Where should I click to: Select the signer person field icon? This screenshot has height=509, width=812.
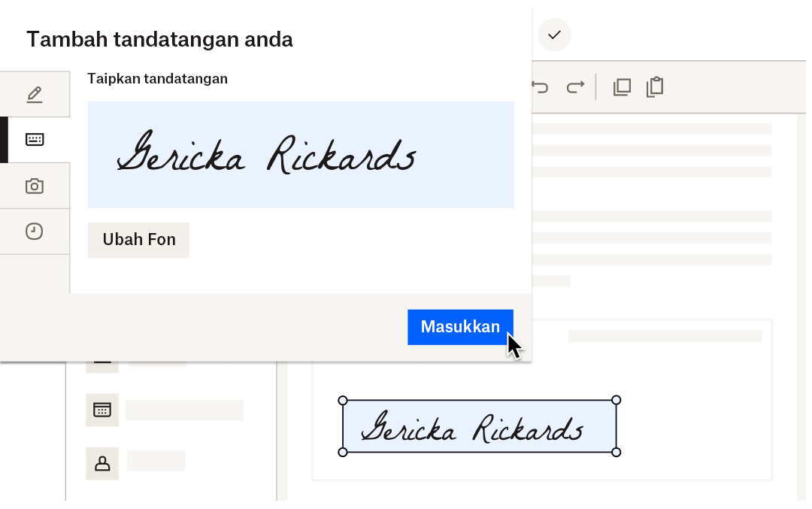click(x=102, y=463)
